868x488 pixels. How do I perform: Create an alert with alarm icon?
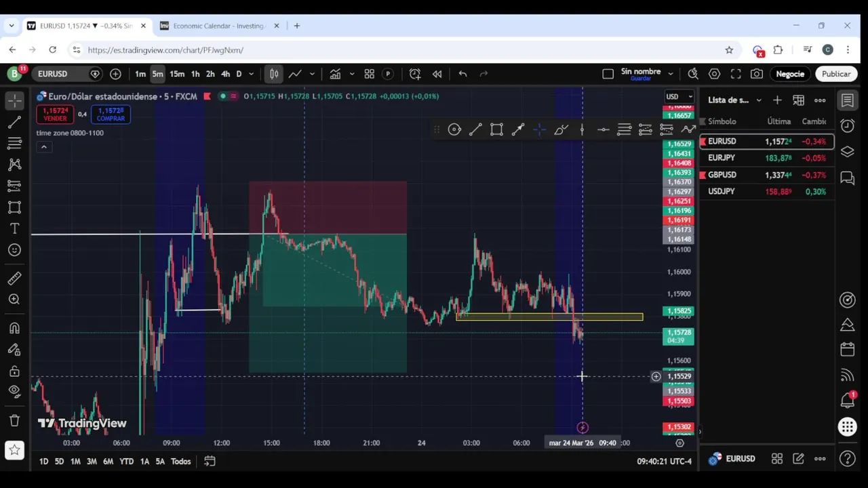(x=415, y=74)
